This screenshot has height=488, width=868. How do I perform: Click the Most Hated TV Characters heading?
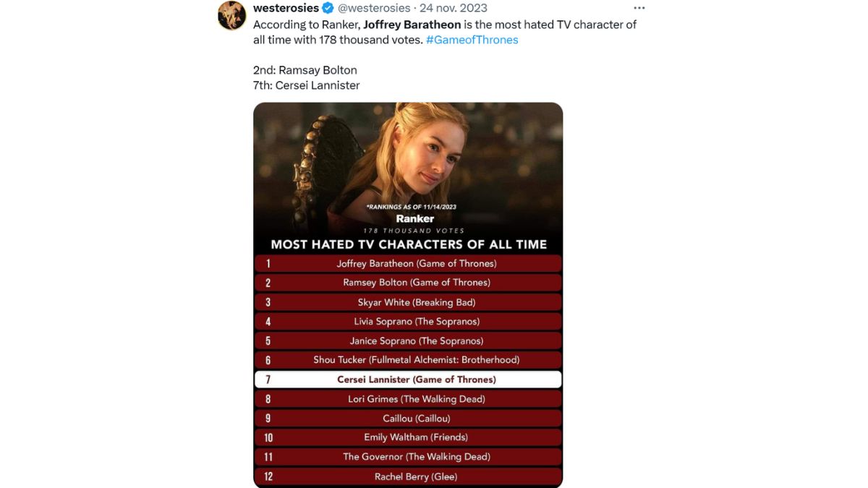pos(407,244)
